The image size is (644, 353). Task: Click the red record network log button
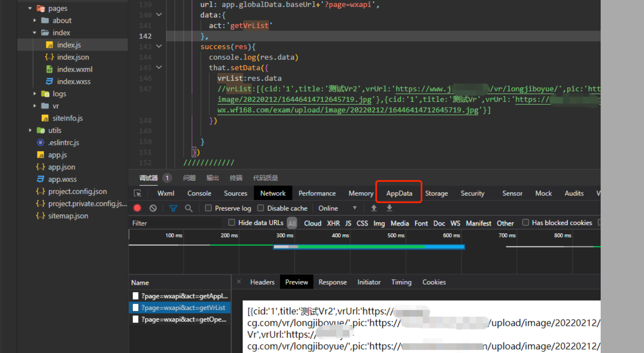click(137, 208)
